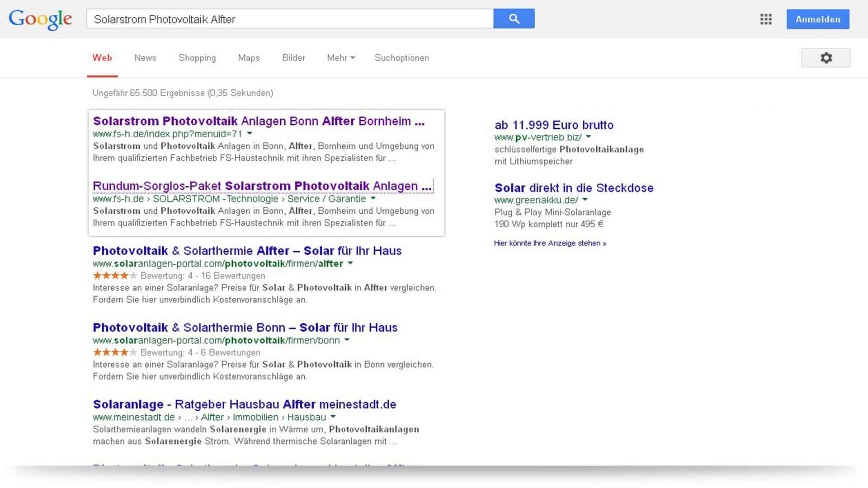Open the Google apps grid icon
868x488 pixels.
[766, 19]
